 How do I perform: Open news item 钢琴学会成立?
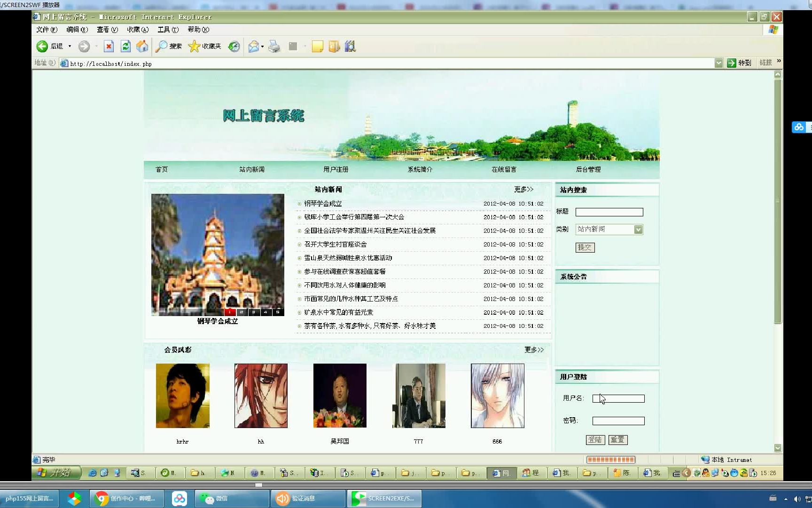click(x=323, y=204)
